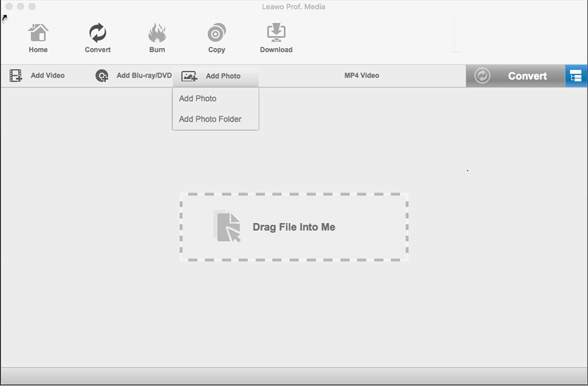Image resolution: width=588 pixels, height=386 pixels.
Task: Close the Leawo Prof. Media window
Action: (9, 6)
